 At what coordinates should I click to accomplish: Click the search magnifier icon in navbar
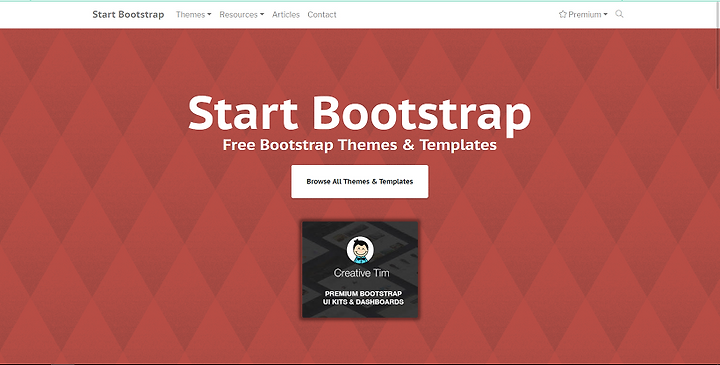pos(619,14)
